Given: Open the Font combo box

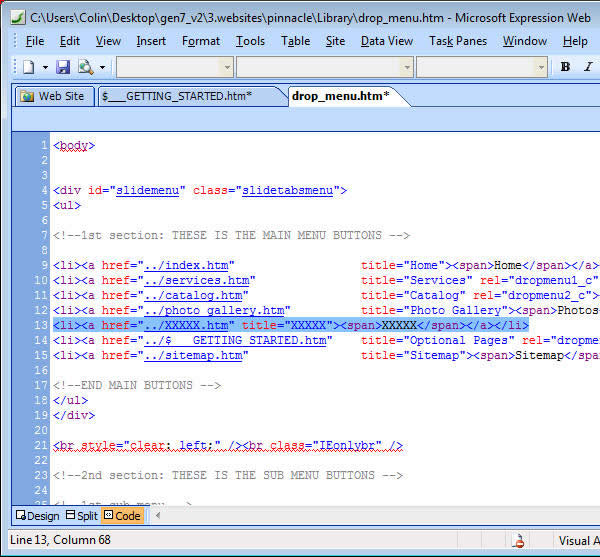Looking at the screenshot, I should pyautogui.click(x=324, y=67).
